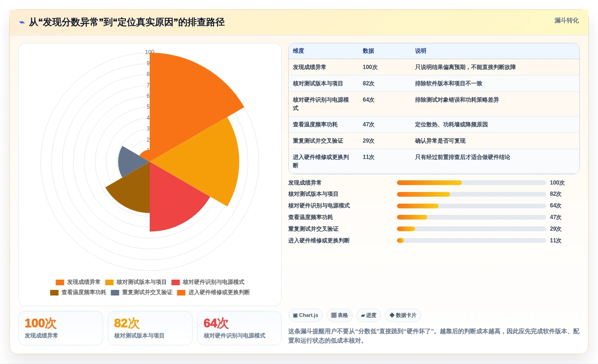Toggle 核对硬件识别与电源模式 legend color swatch
This screenshot has width=598, height=364.
coord(175,282)
